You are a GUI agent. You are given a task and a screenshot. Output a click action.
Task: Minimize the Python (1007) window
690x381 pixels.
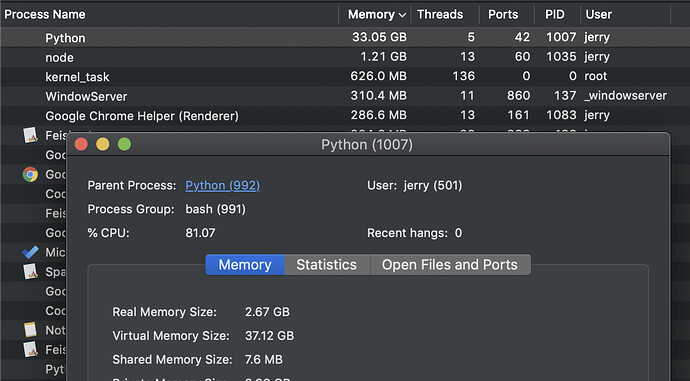tap(103, 144)
